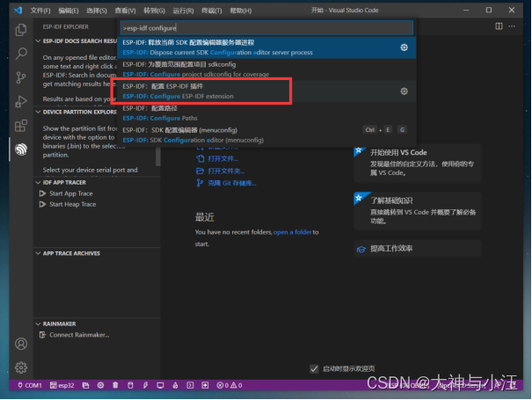Open SDK configuration gear in status bar
The image size is (532, 400).
pos(100,385)
